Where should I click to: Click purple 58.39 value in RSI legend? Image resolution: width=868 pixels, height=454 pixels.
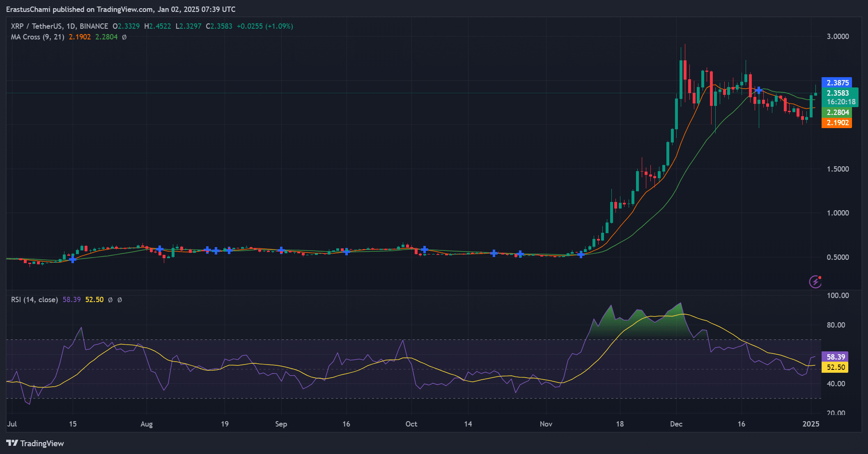coord(71,300)
